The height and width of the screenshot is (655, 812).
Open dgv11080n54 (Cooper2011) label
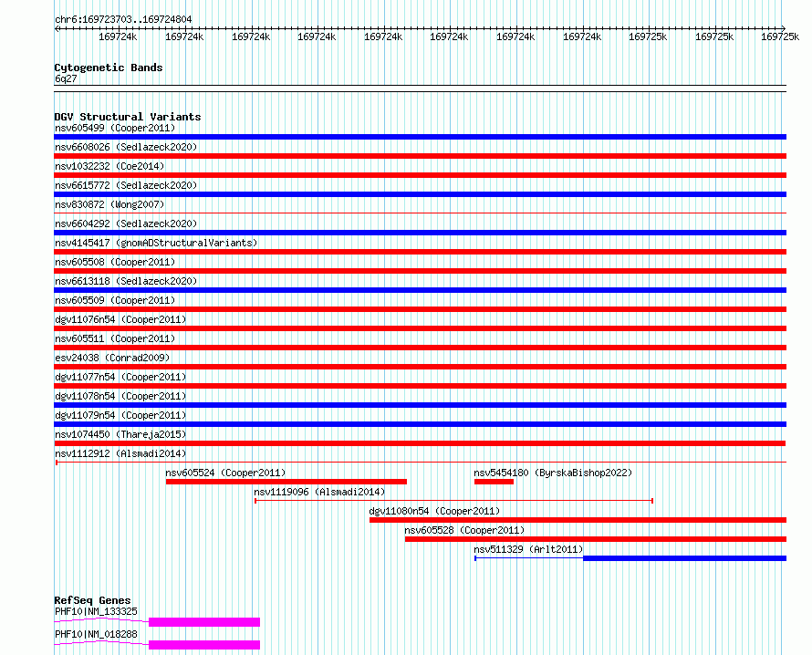pyautogui.click(x=434, y=511)
